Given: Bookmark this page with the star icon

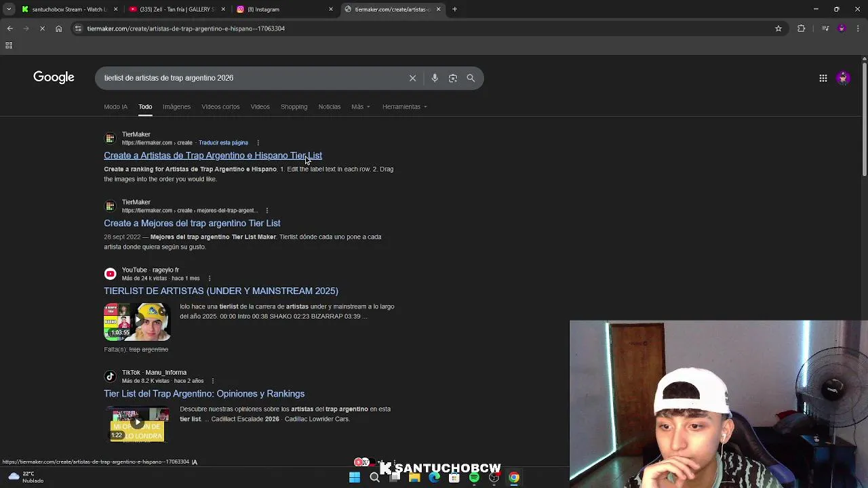Looking at the screenshot, I should tap(778, 28).
